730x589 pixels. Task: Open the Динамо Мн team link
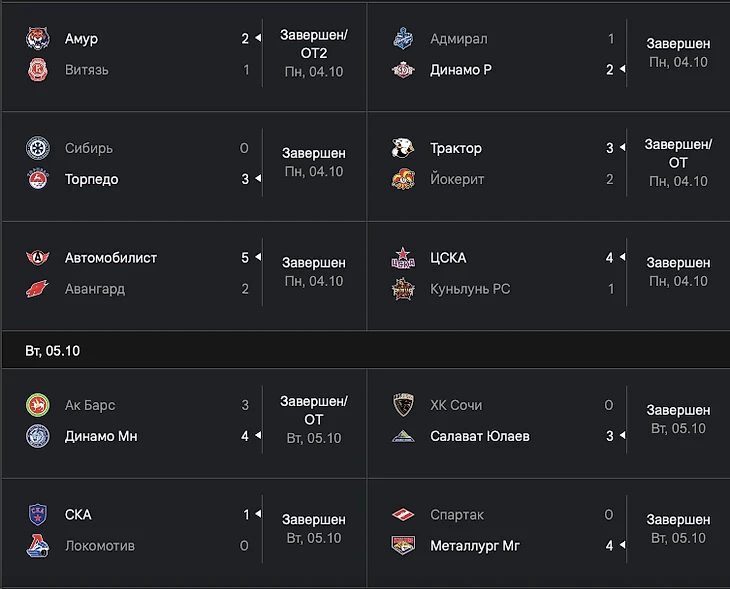101,437
